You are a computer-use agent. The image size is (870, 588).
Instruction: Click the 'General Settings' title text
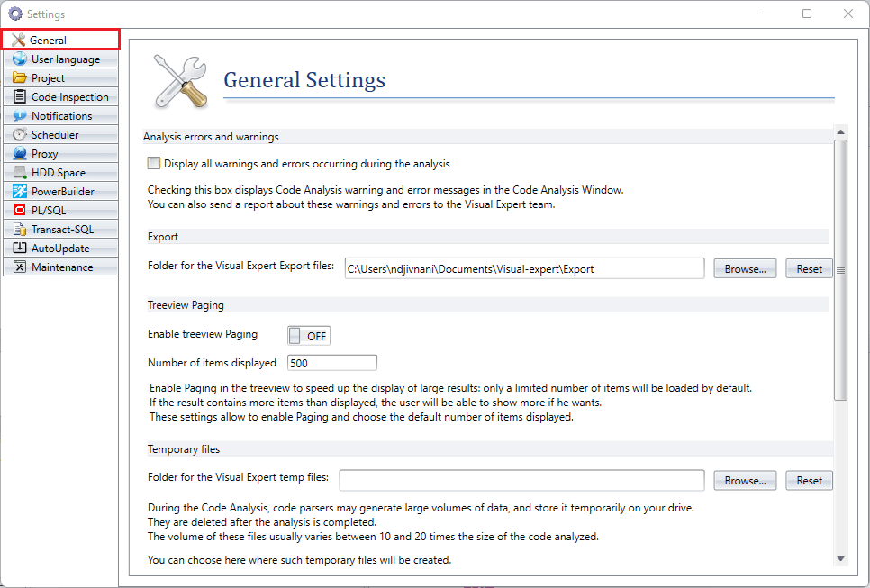pos(304,80)
